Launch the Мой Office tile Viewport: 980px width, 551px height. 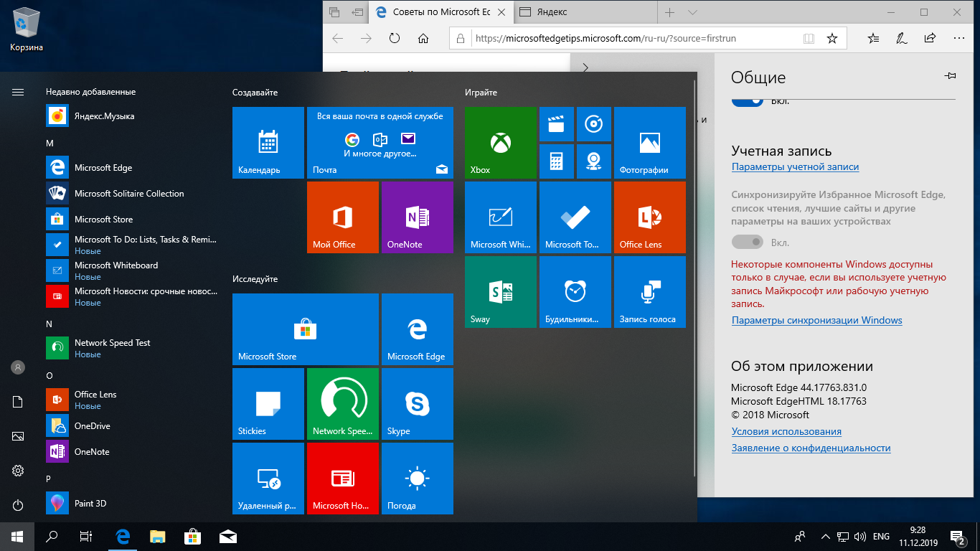(x=343, y=217)
